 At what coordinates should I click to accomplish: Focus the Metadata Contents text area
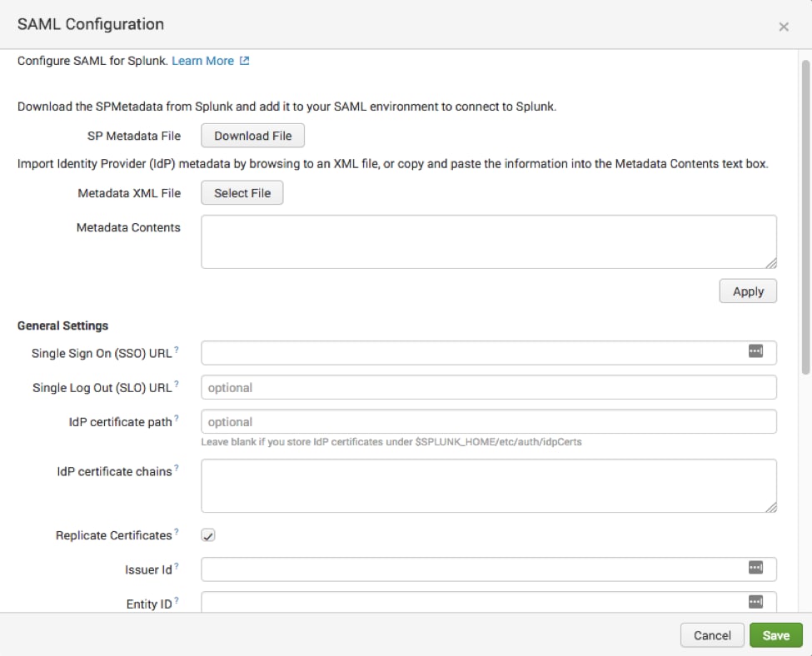[x=489, y=241]
